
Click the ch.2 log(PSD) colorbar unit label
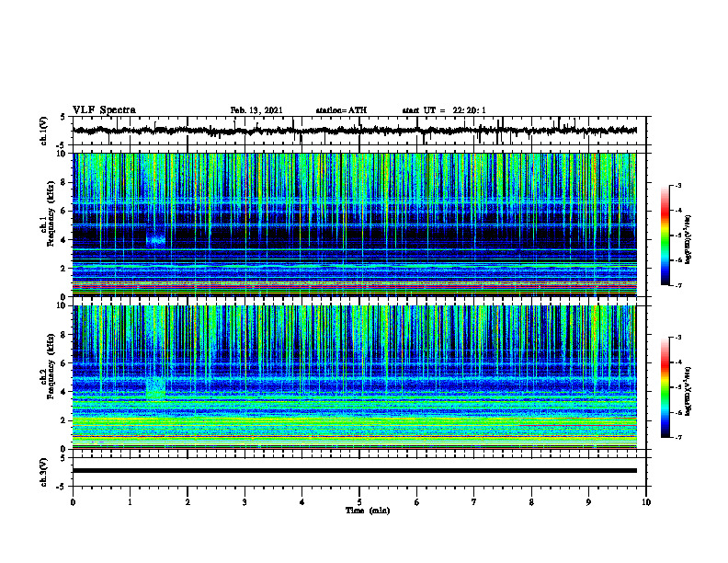(x=688, y=391)
